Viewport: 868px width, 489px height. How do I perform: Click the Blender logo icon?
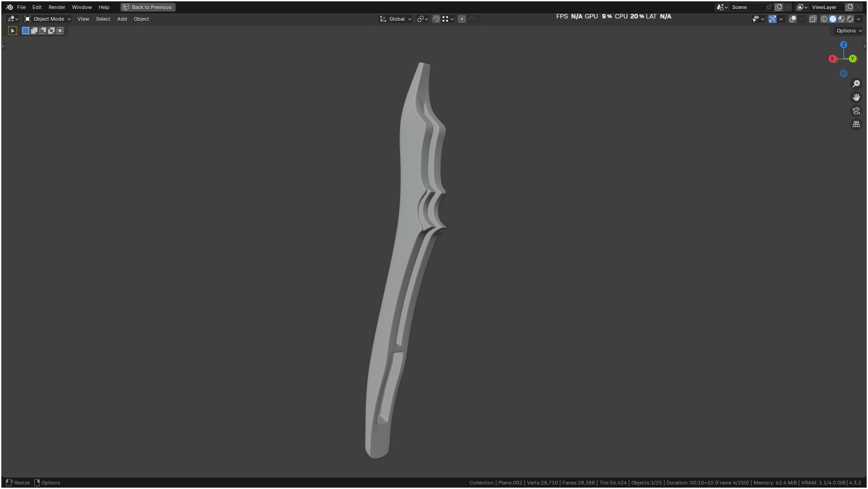tap(9, 7)
